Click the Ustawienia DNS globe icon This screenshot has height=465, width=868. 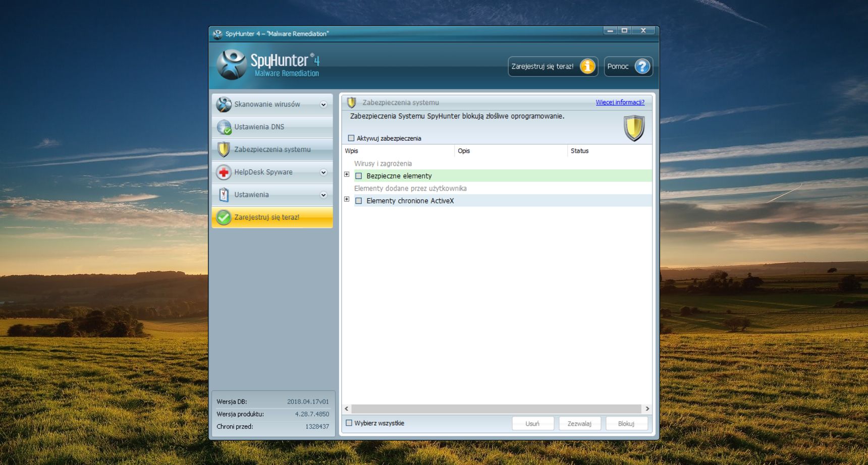pos(224,127)
